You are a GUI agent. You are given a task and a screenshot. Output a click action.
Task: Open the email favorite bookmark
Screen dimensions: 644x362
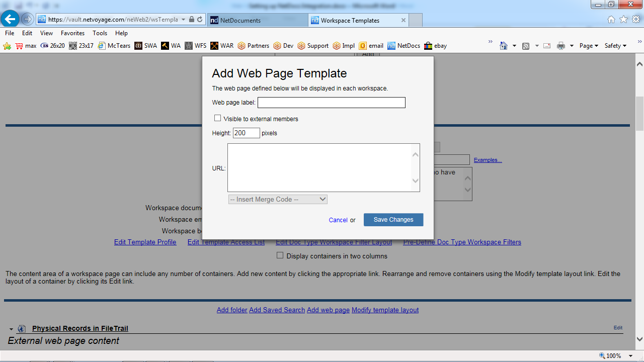click(x=371, y=46)
